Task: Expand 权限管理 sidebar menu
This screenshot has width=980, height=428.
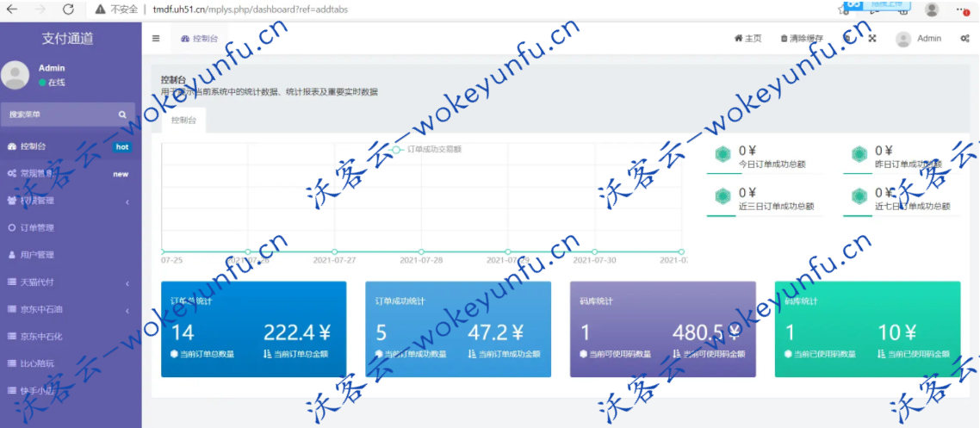Action: tap(71, 202)
